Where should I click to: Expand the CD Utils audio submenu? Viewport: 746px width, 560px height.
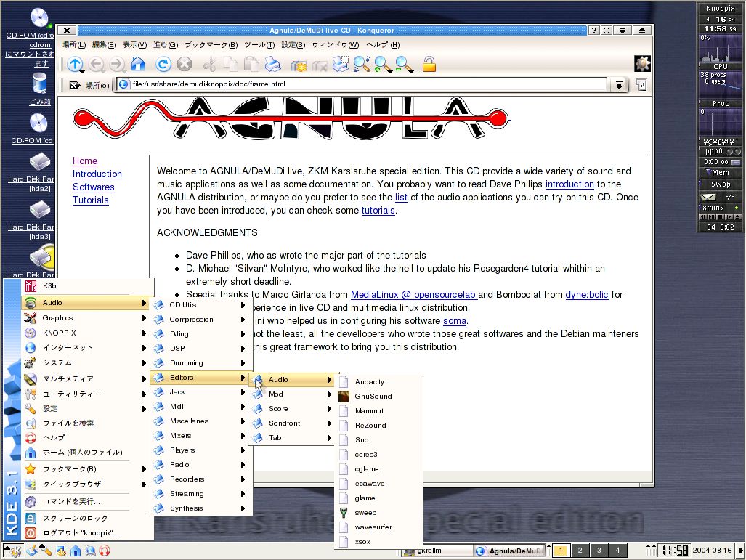point(200,305)
